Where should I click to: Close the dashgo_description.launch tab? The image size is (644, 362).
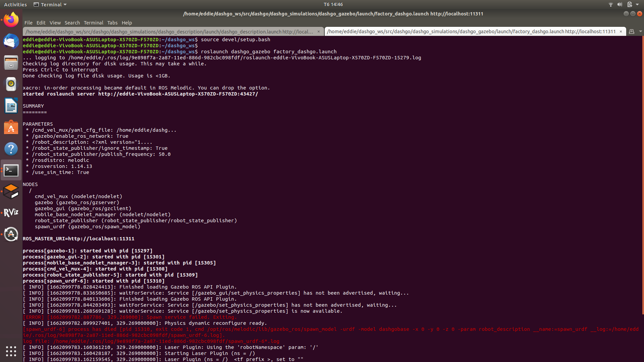(x=318, y=31)
